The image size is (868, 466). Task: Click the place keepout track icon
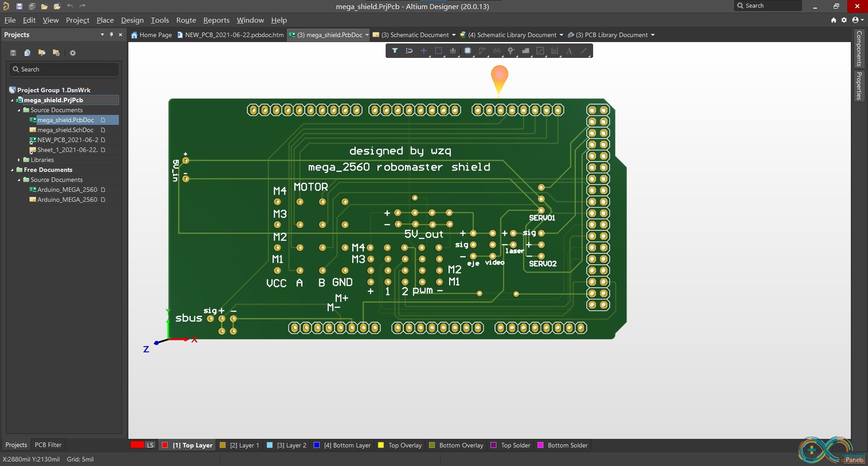tap(540, 51)
